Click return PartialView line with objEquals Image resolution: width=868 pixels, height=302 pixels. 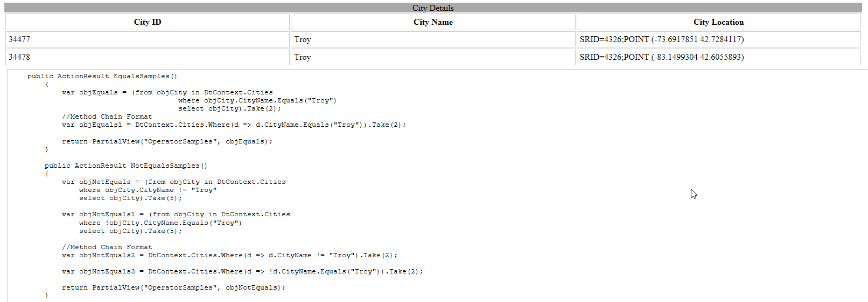click(x=167, y=142)
